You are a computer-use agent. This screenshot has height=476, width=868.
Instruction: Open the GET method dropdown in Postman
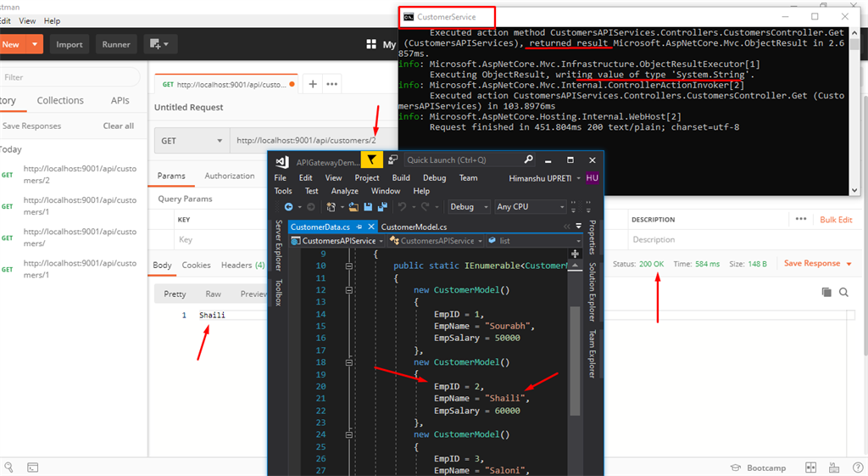click(x=192, y=141)
